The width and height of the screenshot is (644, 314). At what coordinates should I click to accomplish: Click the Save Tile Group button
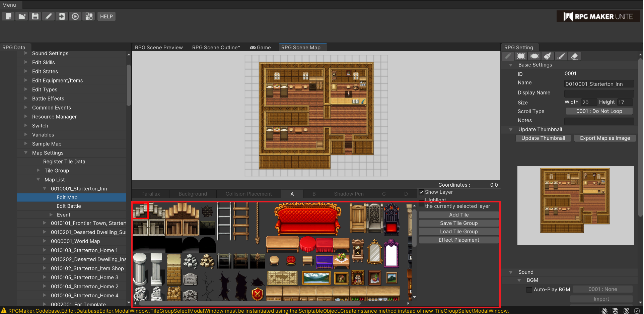(459, 223)
